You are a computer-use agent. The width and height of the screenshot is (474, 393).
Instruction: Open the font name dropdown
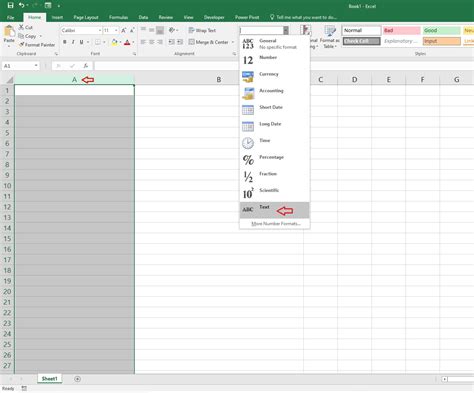click(99, 30)
